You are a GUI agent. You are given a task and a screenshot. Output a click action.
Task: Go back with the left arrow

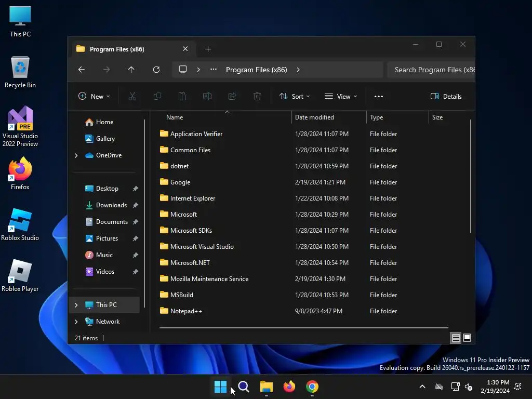(x=82, y=70)
